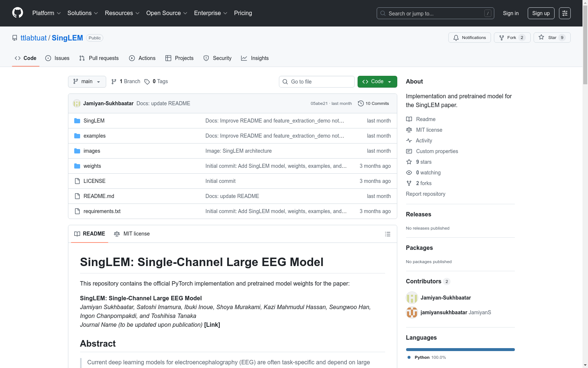
Task: Click the scale icon beside MIT license in About
Action: (409, 130)
